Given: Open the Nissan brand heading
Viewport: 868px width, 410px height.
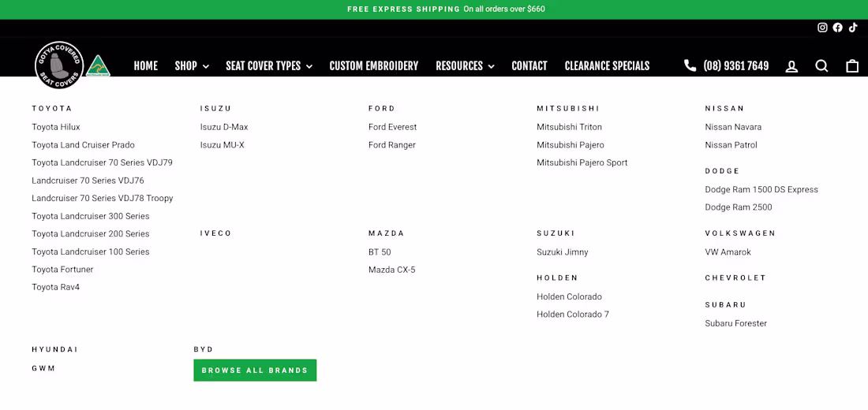Looking at the screenshot, I should tap(724, 109).
